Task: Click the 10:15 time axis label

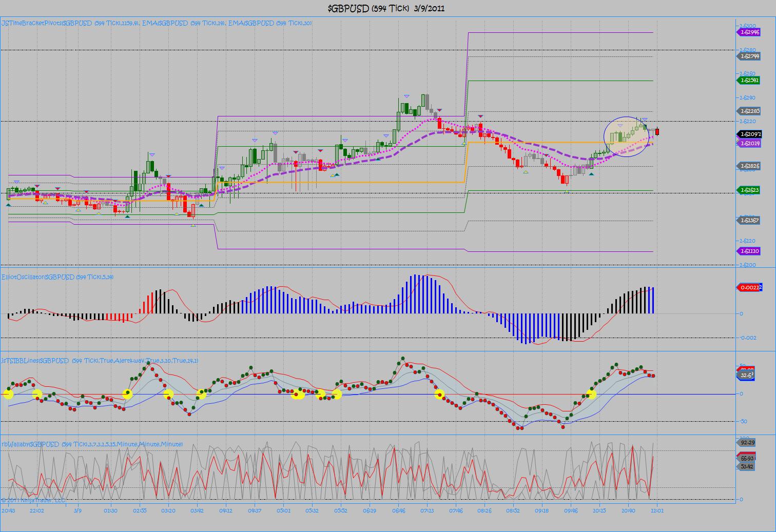Action: pyautogui.click(x=599, y=510)
